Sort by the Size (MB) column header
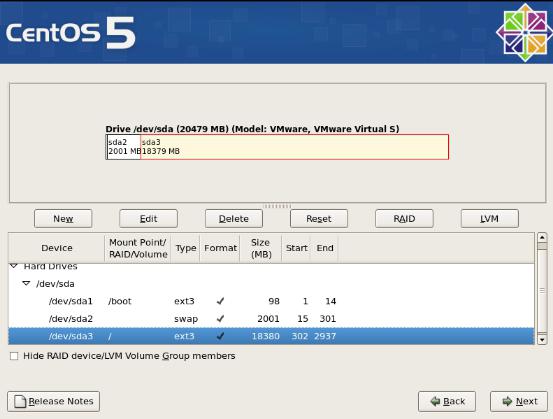 pyautogui.click(x=261, y=248)
